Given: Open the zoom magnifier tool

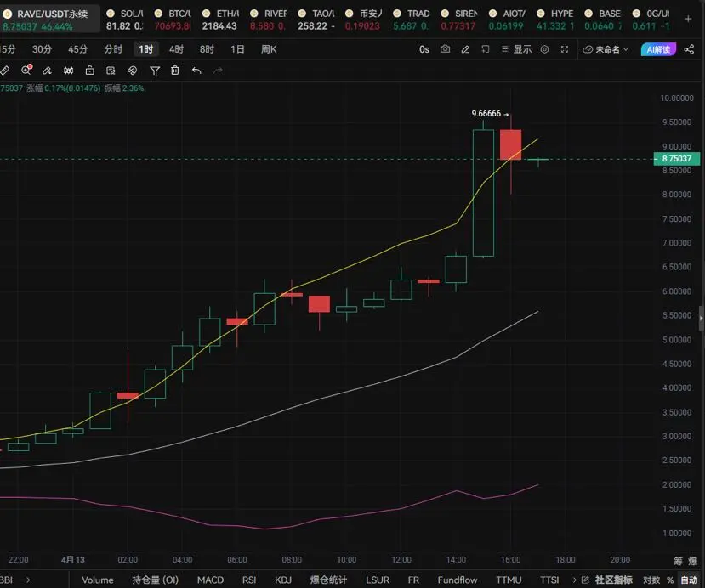Looking at the screenshot, I should click(x=26, y=70).
